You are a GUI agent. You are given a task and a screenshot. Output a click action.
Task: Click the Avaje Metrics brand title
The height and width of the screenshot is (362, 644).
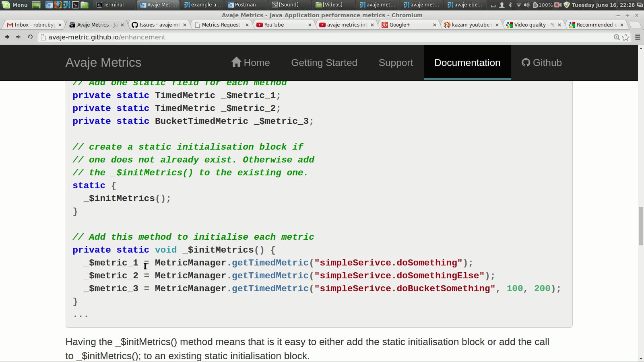(x=103, y=63)
